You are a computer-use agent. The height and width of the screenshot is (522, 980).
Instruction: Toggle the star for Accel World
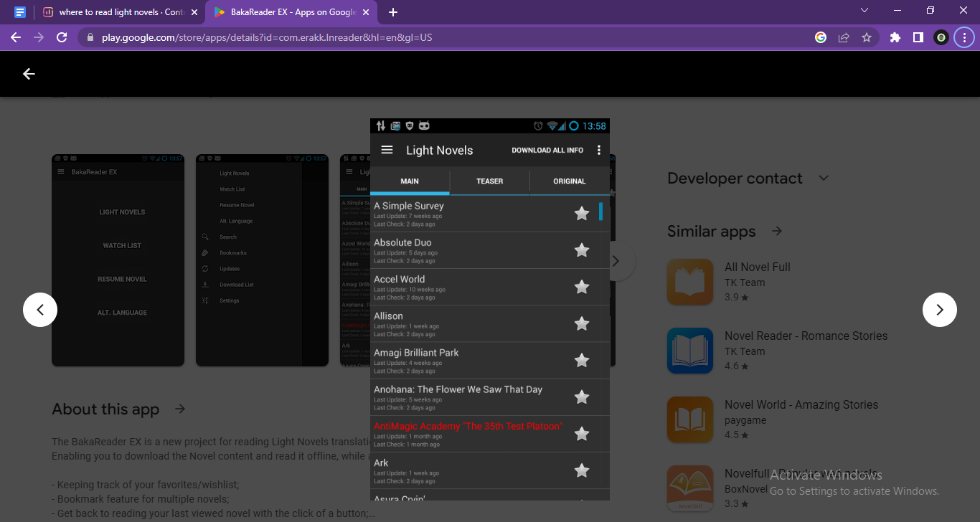click(582, 287)
